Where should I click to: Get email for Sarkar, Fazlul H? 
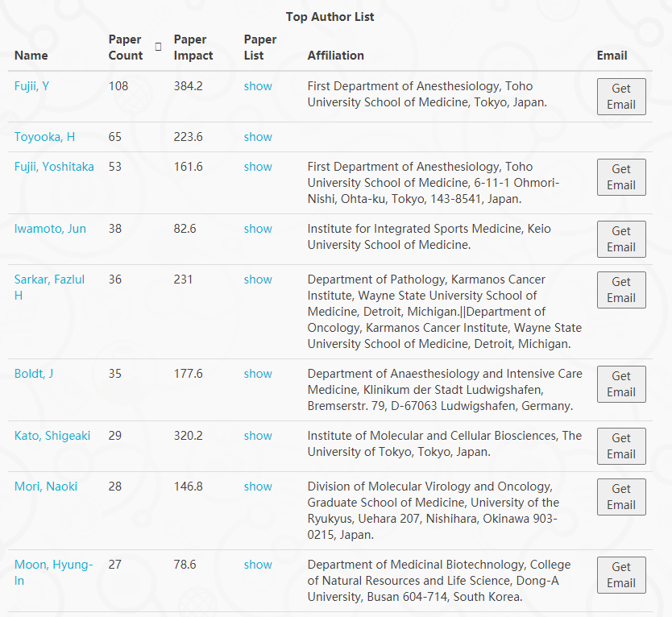(620, 290)
